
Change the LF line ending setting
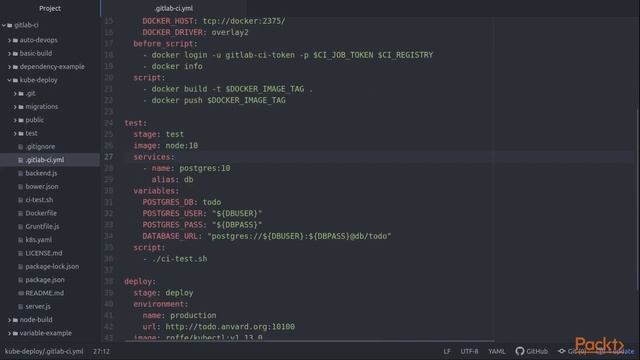pyautogui.click(x=447, y=351)
